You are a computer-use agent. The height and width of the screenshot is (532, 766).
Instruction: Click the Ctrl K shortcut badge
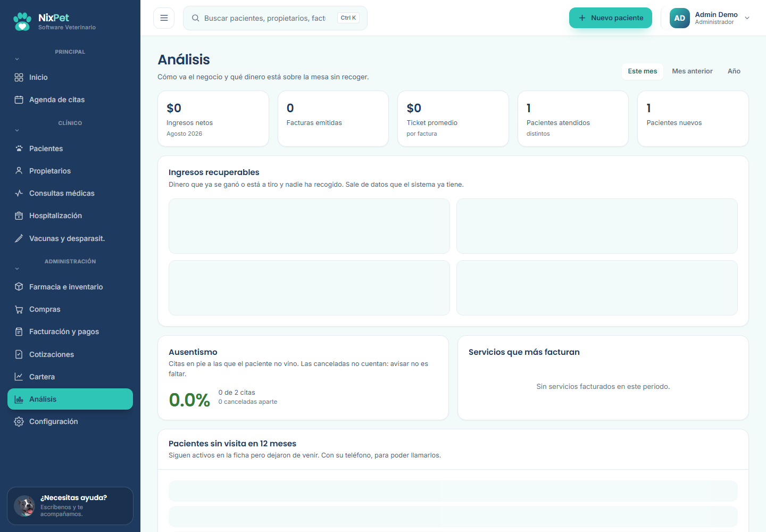point(348,18)
